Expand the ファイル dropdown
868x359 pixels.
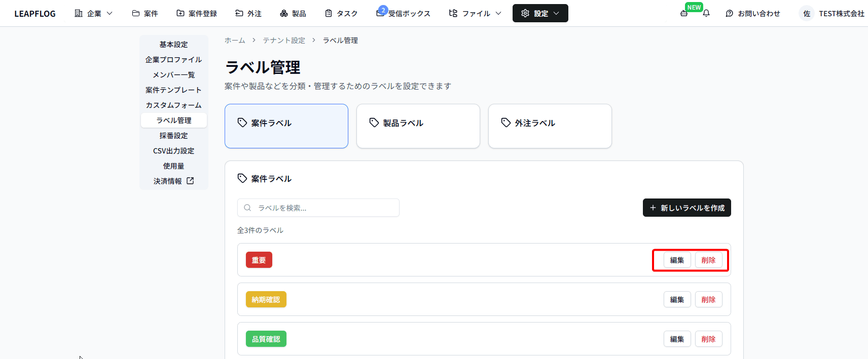tap(475, 13)
